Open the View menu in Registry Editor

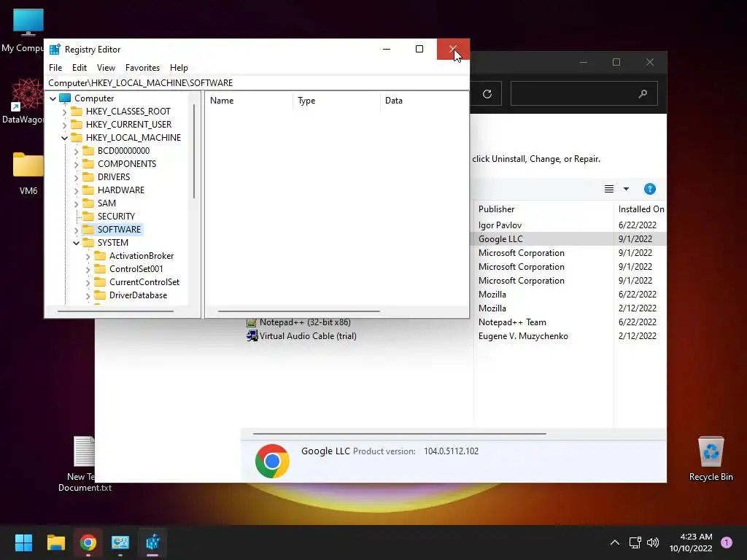pyautogui.click(x=106, y=68)
